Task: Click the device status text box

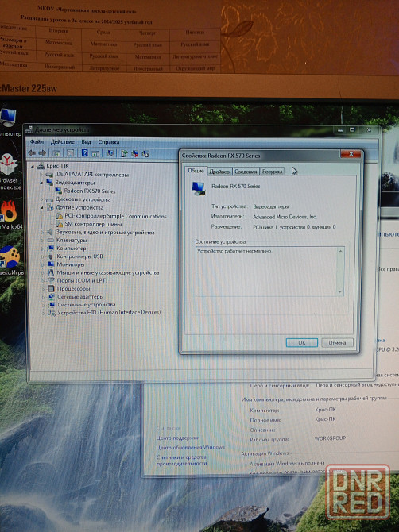Action: tap(270, 272)
